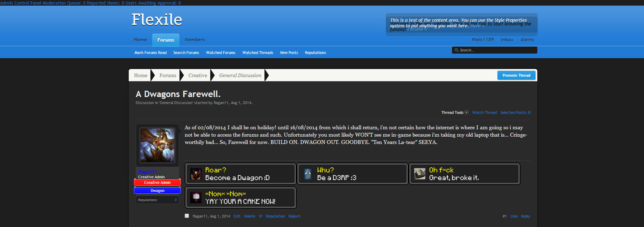Open the Alerts popup menu
This screenshot has height=227, width=644.
[527, 40]
